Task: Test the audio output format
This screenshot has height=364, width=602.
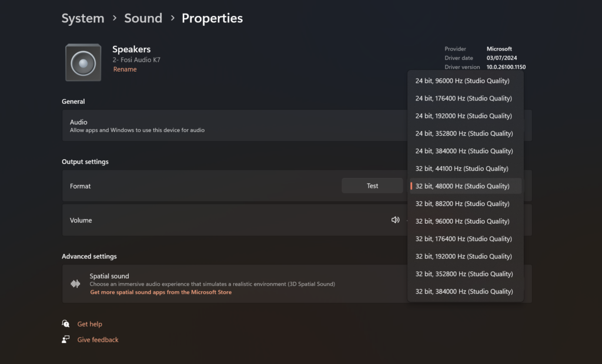Action: [x=372, y=186]
